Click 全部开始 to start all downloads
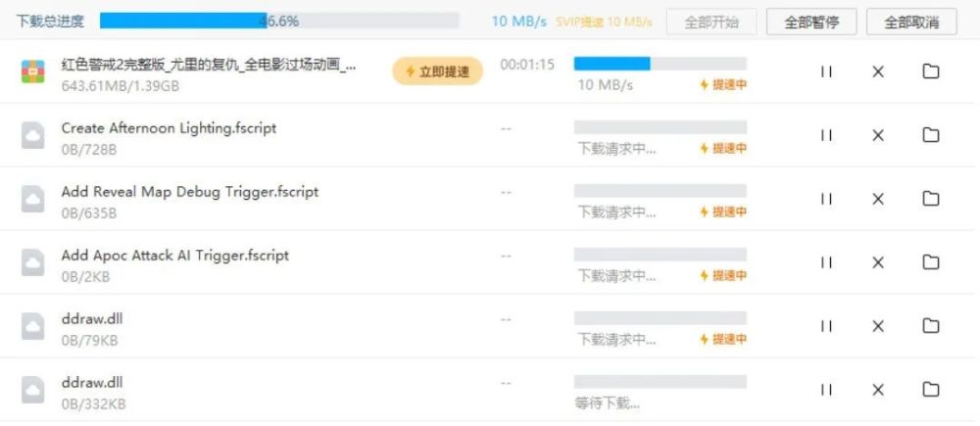This screenshot has height=426, width=980. [712, 22]
